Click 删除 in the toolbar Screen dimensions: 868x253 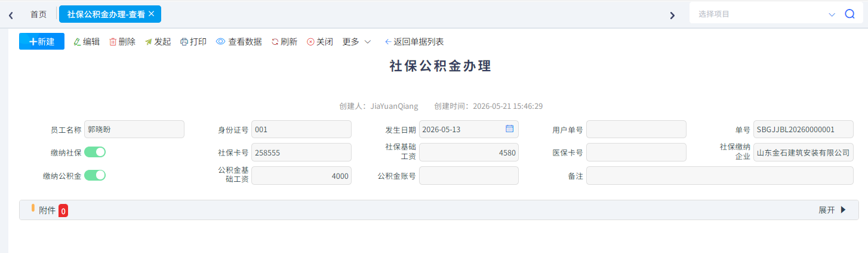[122, 42]
